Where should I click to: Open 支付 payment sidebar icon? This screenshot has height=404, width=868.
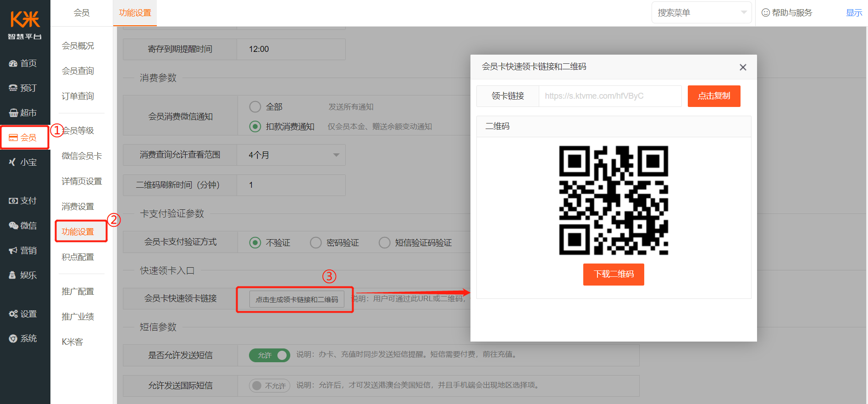pos(13,201)
